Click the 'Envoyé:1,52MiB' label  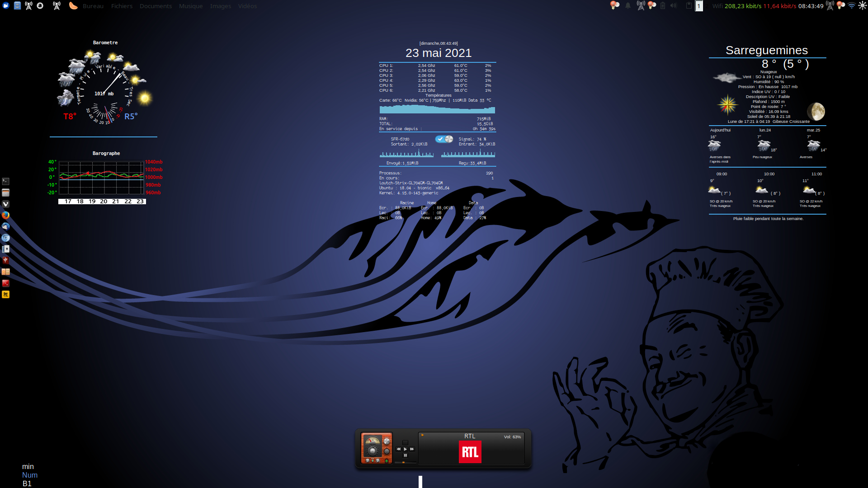(402, 163)
